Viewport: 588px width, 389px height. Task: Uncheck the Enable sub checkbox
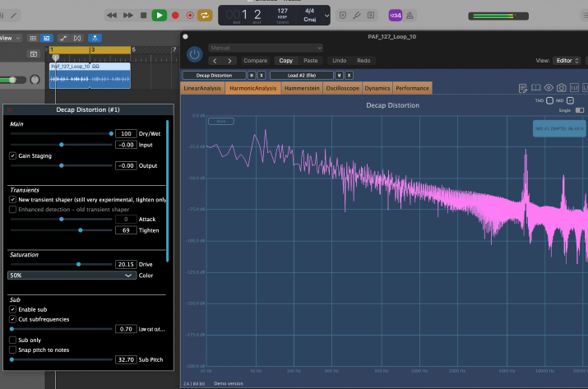[x=12, y=308]
